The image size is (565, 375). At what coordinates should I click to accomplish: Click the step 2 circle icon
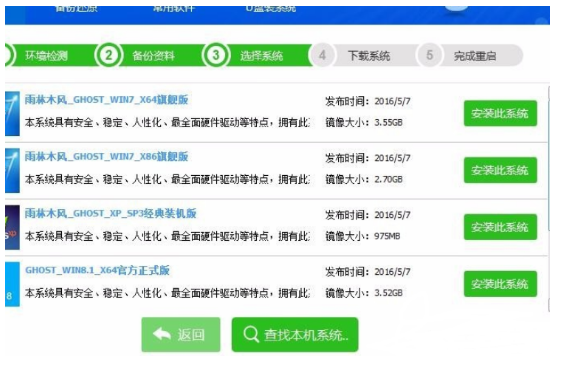point(108,55)
